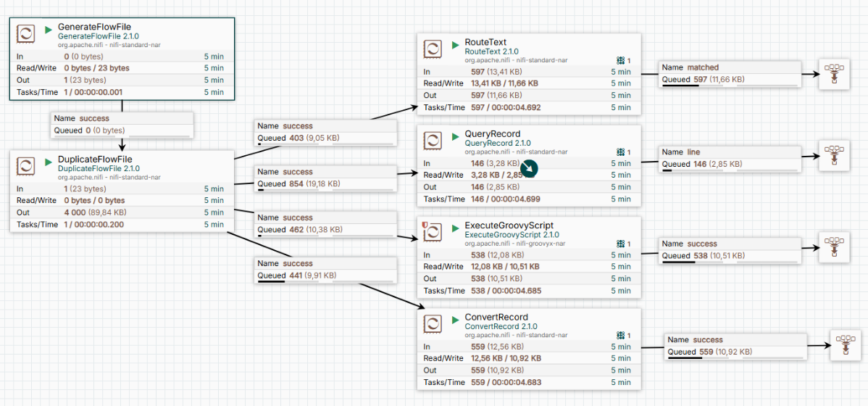Click the connection arrow icon over QueryRecord
This screenshot has width=868, height=406.
tap(529, 169)
